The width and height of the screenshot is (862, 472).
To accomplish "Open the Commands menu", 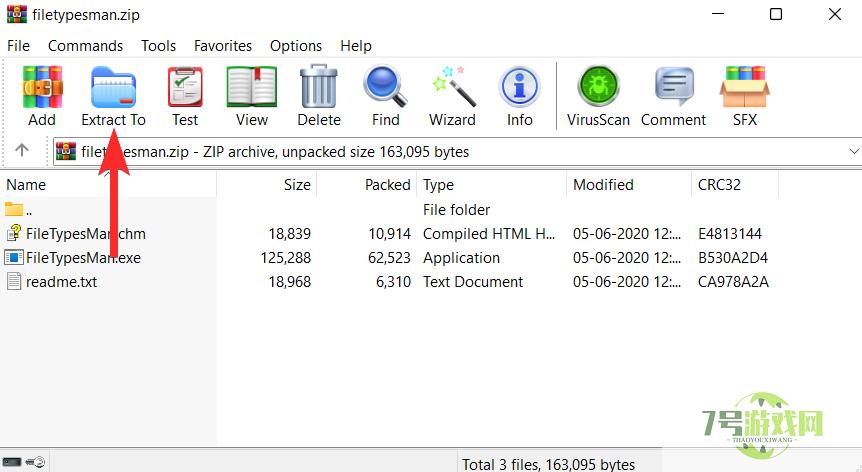I will pyautogui.click(x=85, y=46).
